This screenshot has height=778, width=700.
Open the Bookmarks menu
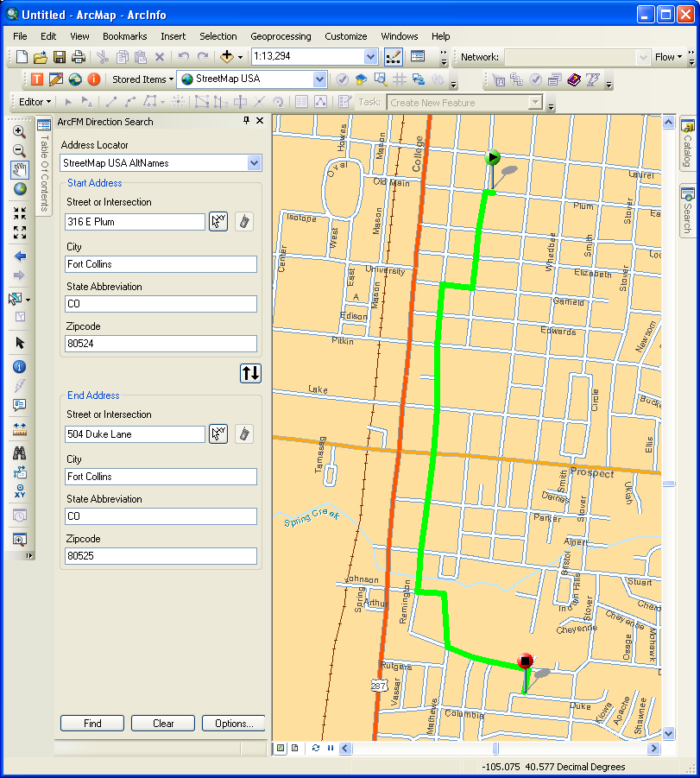[124, 36]
